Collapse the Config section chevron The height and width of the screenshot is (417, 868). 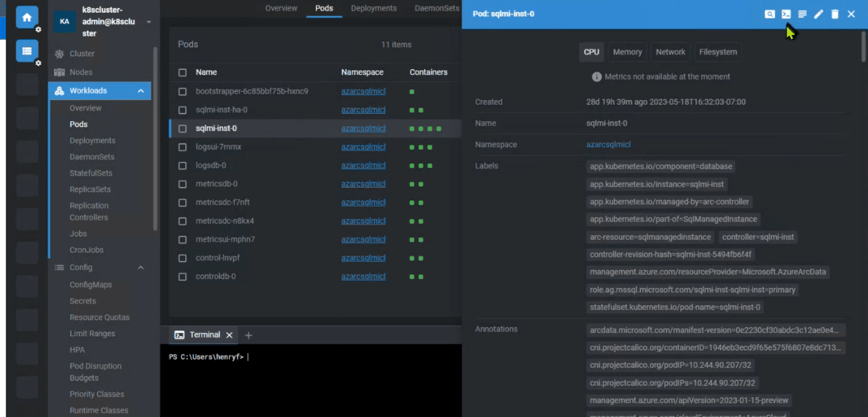click(x=141, y=267)
